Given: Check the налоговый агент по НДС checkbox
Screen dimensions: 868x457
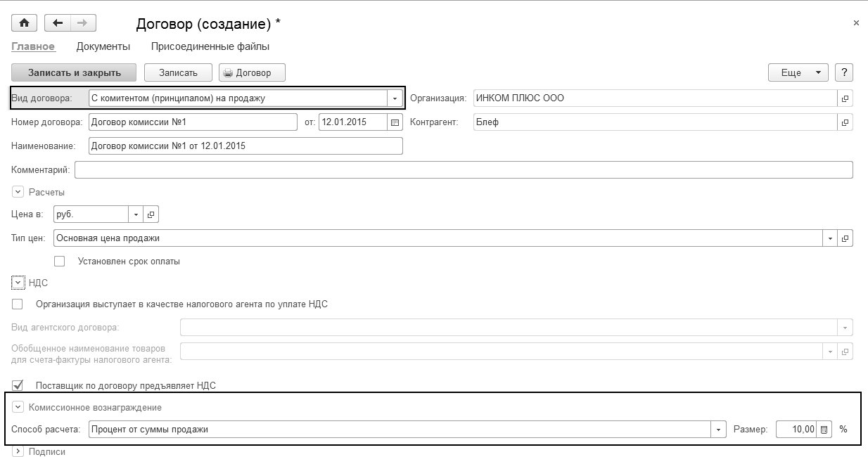Looking at the screenshot, I should pos(18,304).
